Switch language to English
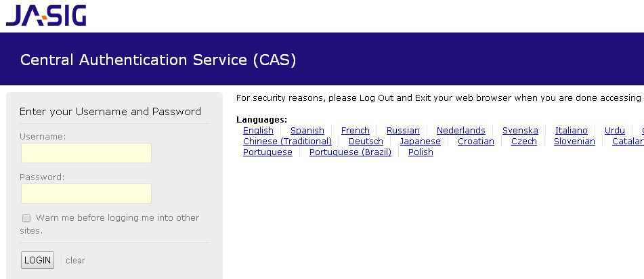 258,131
